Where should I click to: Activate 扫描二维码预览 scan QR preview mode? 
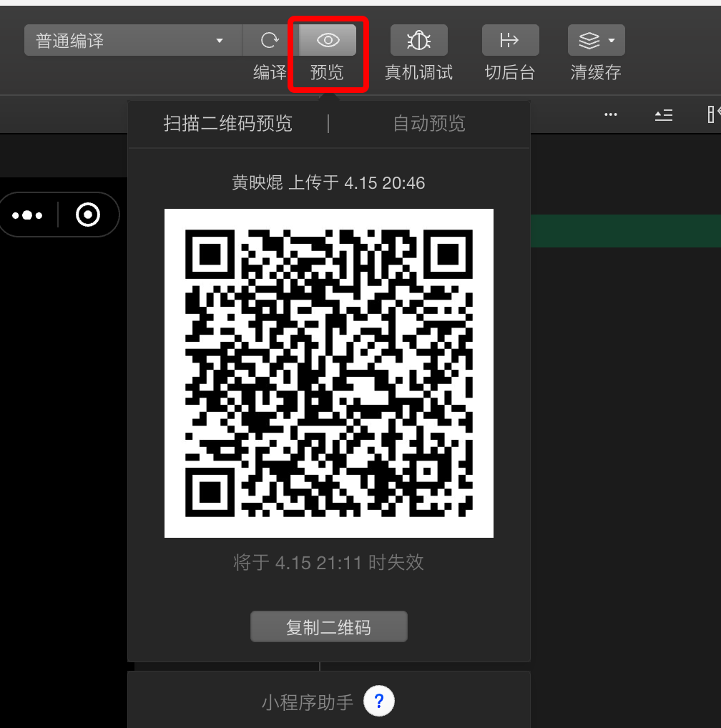227,122
